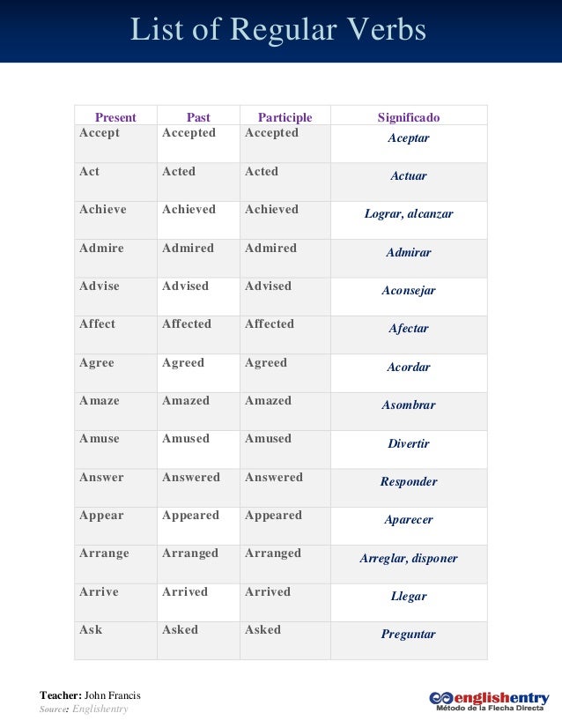Screen dimensions: 562x728
Task: Click the translation Lograr, alcanzar
Action: pos(409,213)
